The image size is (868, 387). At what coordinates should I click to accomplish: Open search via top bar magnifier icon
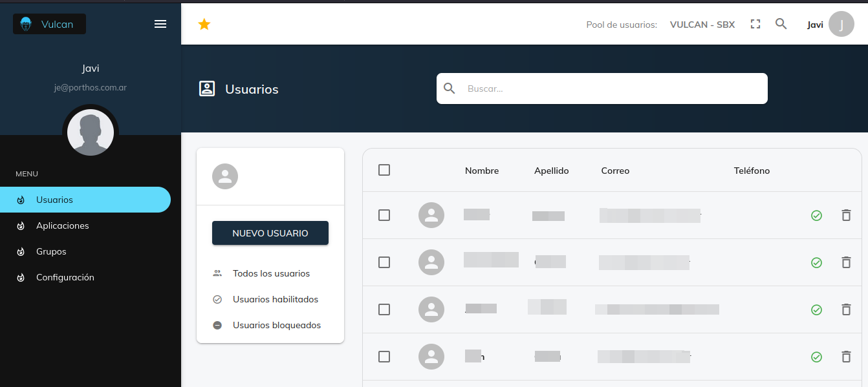point(781,25)
